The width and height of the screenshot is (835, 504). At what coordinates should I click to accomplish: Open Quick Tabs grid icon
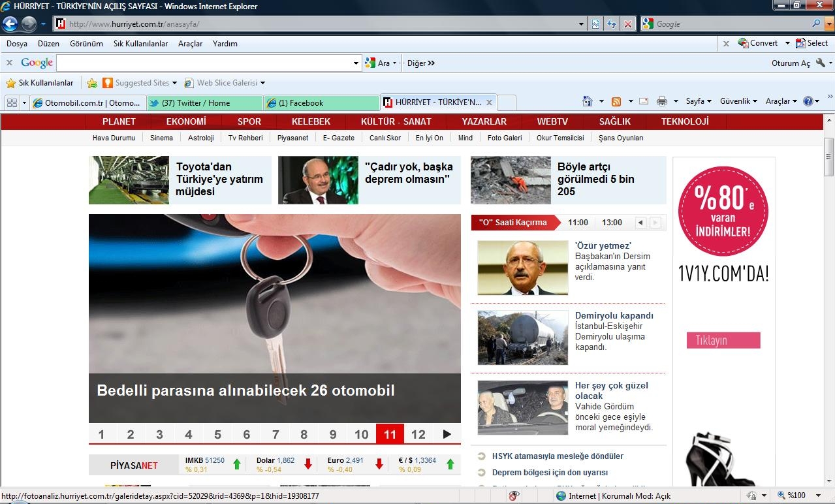point(12,102)
